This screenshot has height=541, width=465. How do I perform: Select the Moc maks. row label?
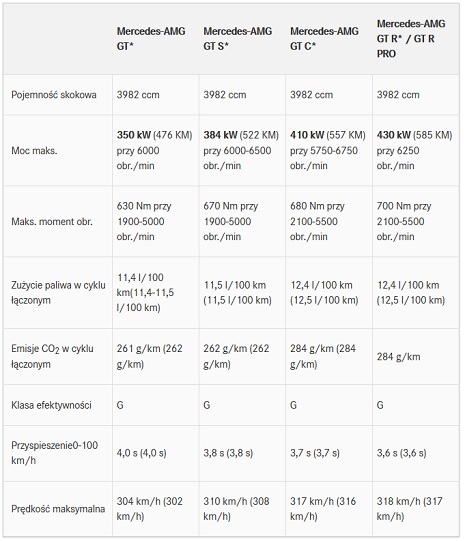pos(34,150)
